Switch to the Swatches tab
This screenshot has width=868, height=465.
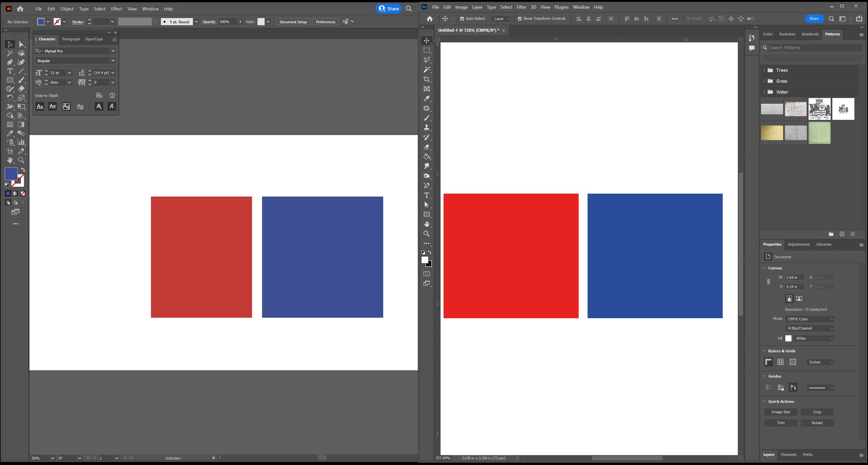click(787, 34)
